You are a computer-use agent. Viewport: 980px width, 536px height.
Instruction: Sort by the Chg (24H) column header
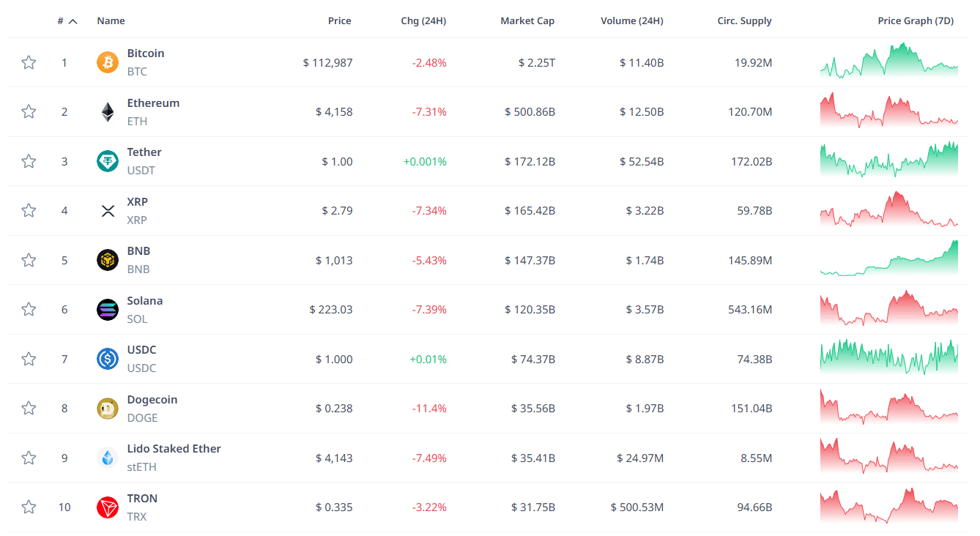click(x=423, y=21)
